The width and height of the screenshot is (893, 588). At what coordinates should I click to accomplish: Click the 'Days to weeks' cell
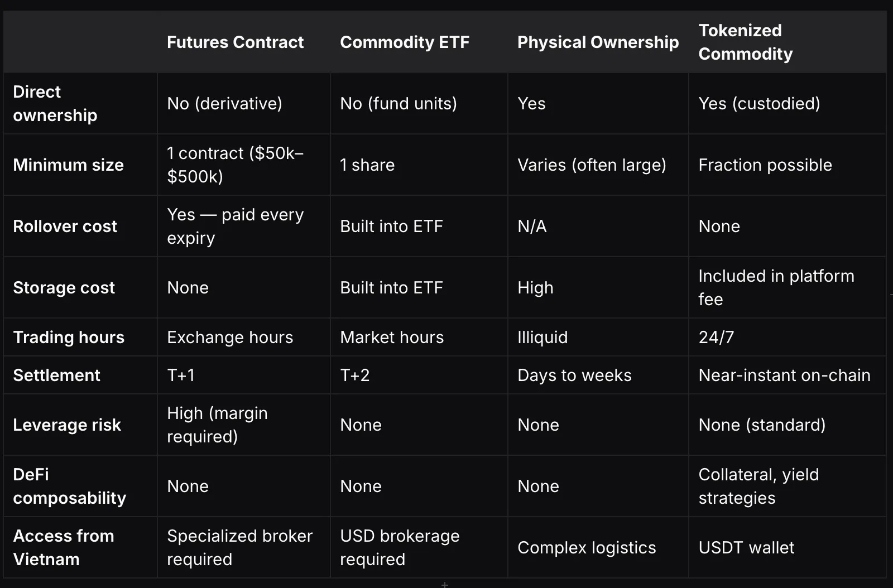click(598, 375)
